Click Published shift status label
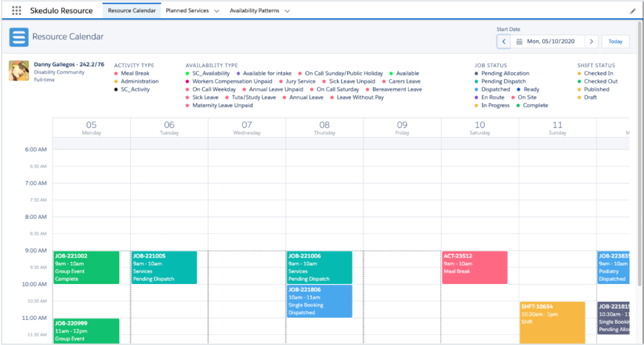The height and width of the screenshot is (345, 644). [596, 89]
